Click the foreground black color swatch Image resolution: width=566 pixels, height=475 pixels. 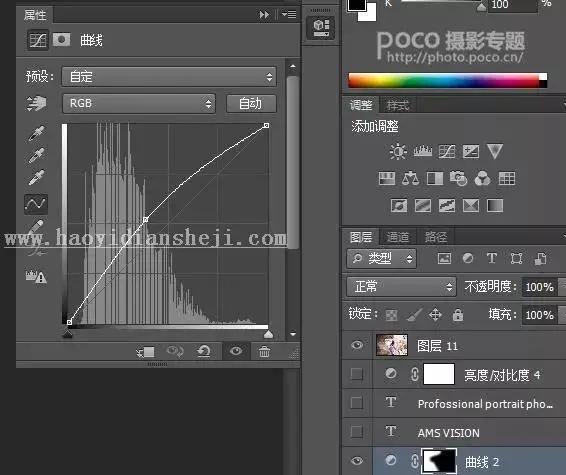click(357, 5)
